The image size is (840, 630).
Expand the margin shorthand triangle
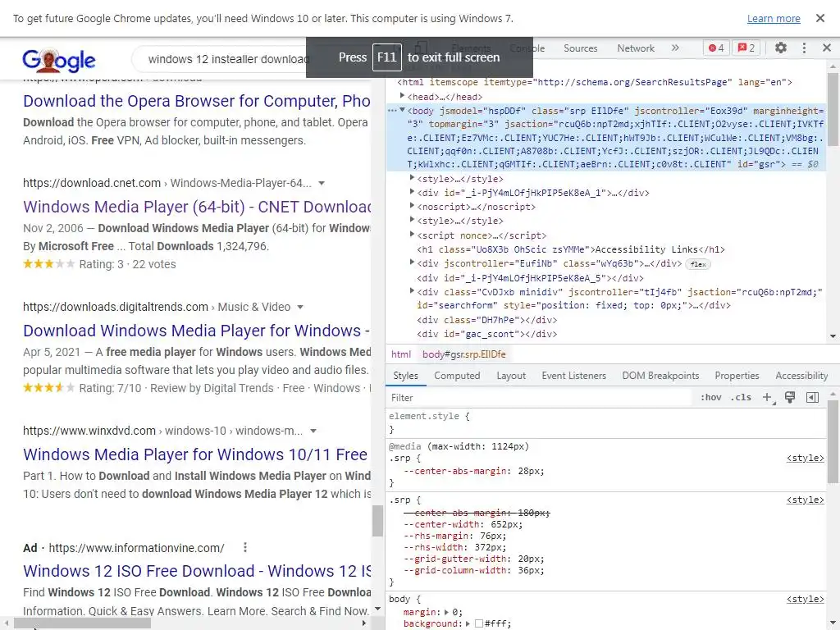pos(447,612)
